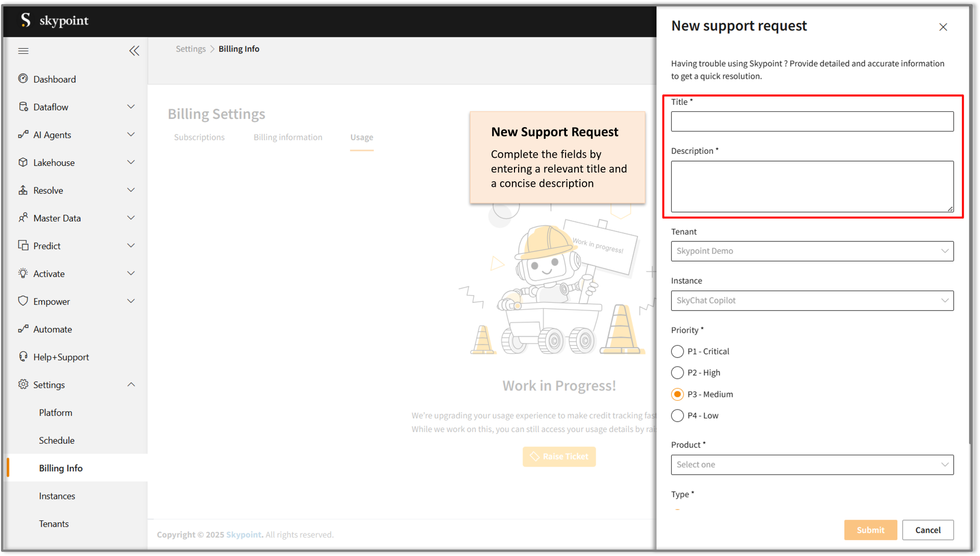Image resolution: width=980 pixels, height=556 pixels.
Task: Click the Activate lightbulb icon
Action: point(23,273)
